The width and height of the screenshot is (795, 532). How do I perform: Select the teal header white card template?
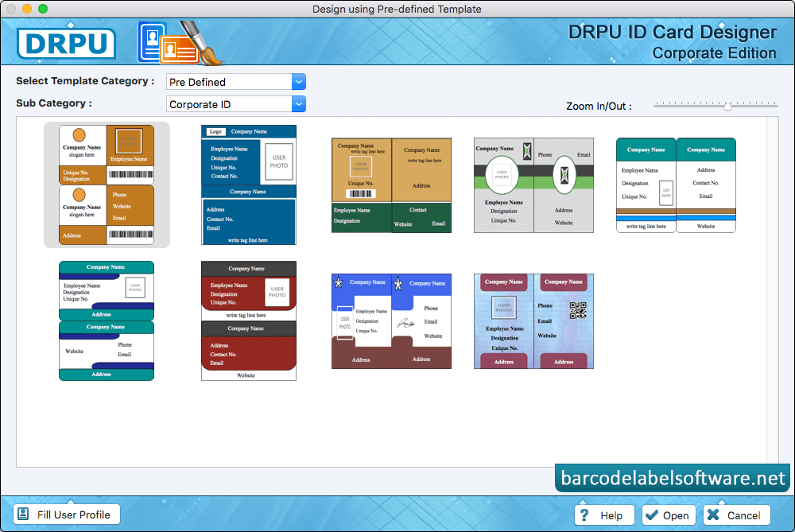click(676, 185)
